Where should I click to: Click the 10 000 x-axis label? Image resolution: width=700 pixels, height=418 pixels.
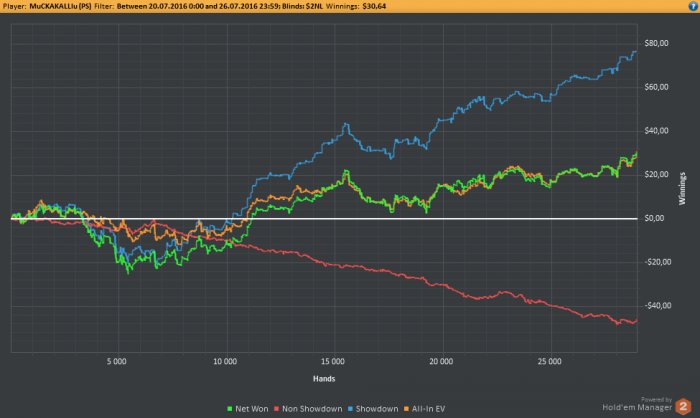coord(225,361)
